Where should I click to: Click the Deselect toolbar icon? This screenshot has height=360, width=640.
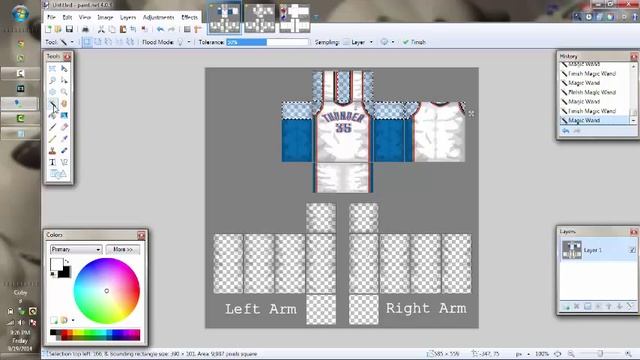point(144,29)
